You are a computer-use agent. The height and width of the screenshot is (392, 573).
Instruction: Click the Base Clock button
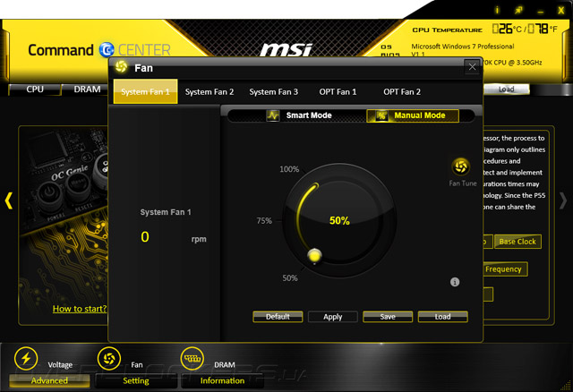pos(517,242)
